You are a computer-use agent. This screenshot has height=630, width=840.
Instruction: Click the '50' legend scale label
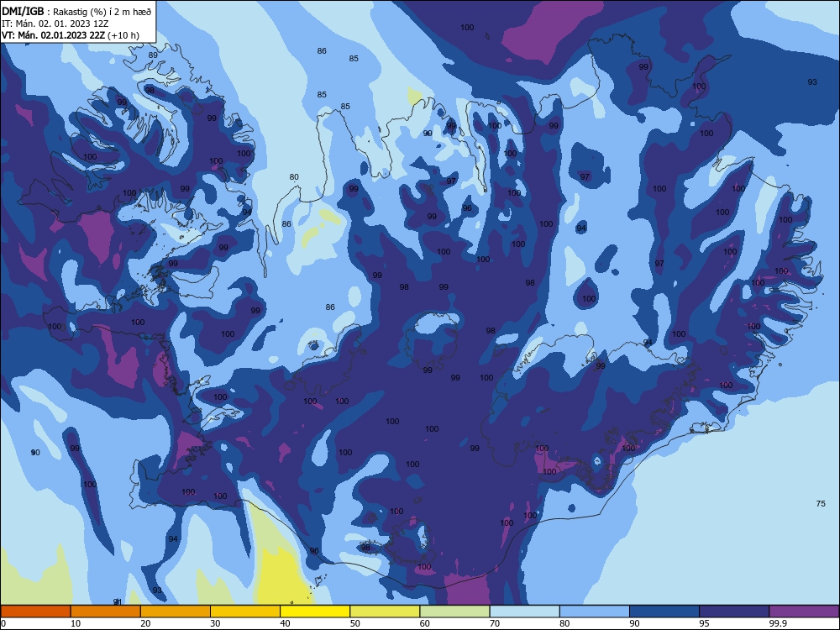(x=354, y=623)
